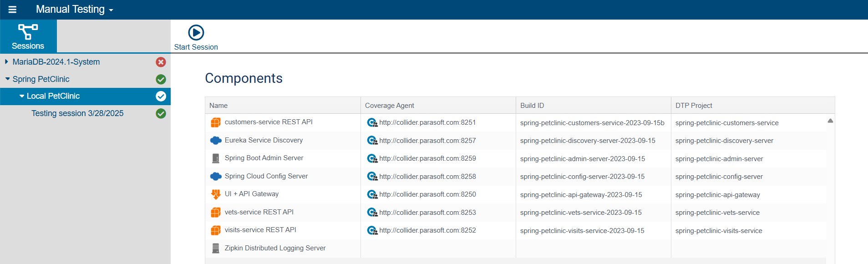Collapse the Local PetClinic node arrow
Image resolution: width=868 pixels, height=264 pixels.
(22, 96)
